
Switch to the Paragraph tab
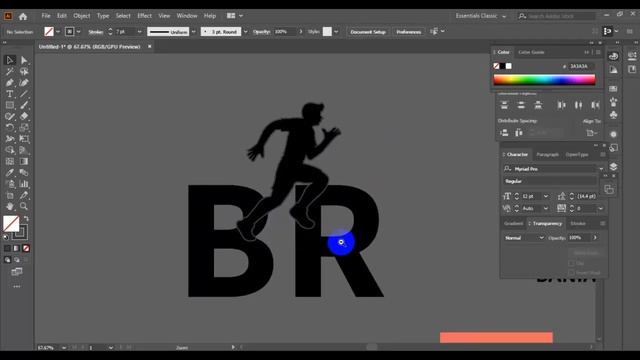point(547,155)
